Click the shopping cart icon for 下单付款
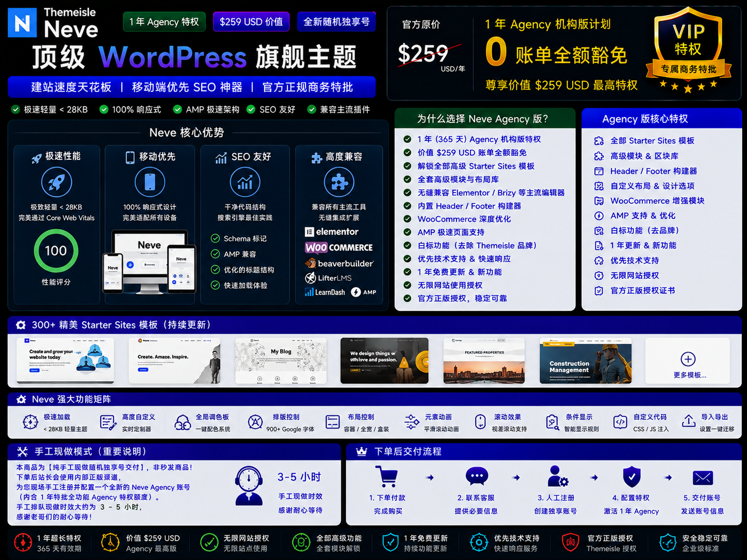This screenshot has width=747, height=560. click(386, 476)
